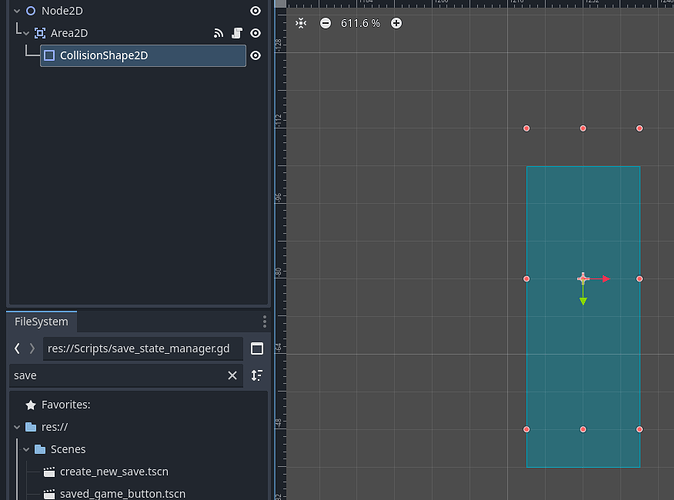Open the Area2D signals icon
This screenshot has height=500, width=674.
(x=218, y=33)
